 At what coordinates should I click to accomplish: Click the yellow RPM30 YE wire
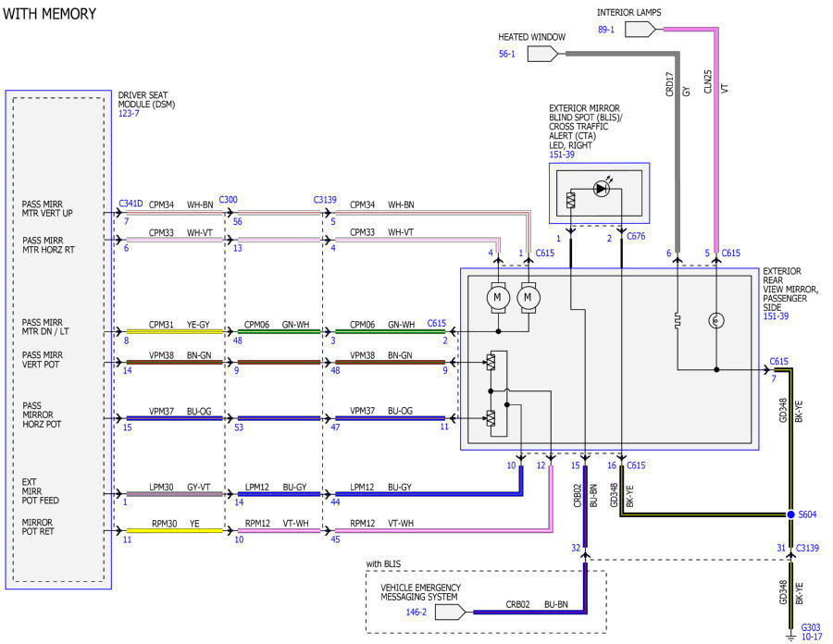click(x=174, y=530)
